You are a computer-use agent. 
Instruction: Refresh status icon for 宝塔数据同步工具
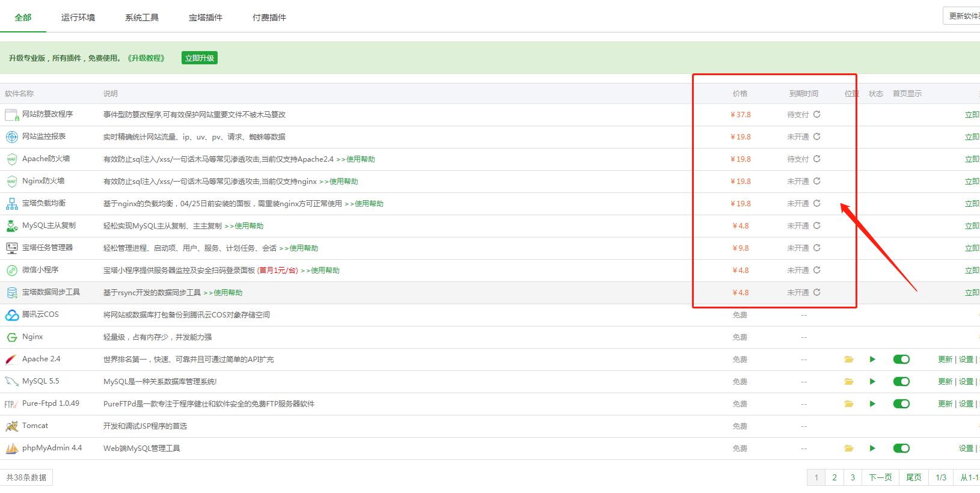pyautogui.click(x=817, y=292)
